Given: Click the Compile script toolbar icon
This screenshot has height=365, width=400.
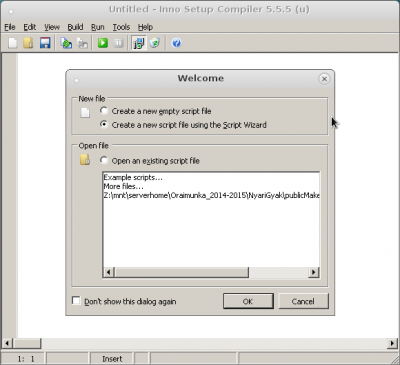Looking at the screenshot, I should point(66,43).
